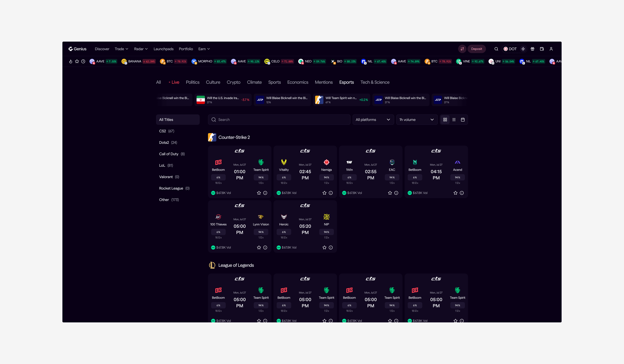Click the swap arrows icon beside Deposit
This screenshot has height=364, width=624.
click(x=462, y=49)
